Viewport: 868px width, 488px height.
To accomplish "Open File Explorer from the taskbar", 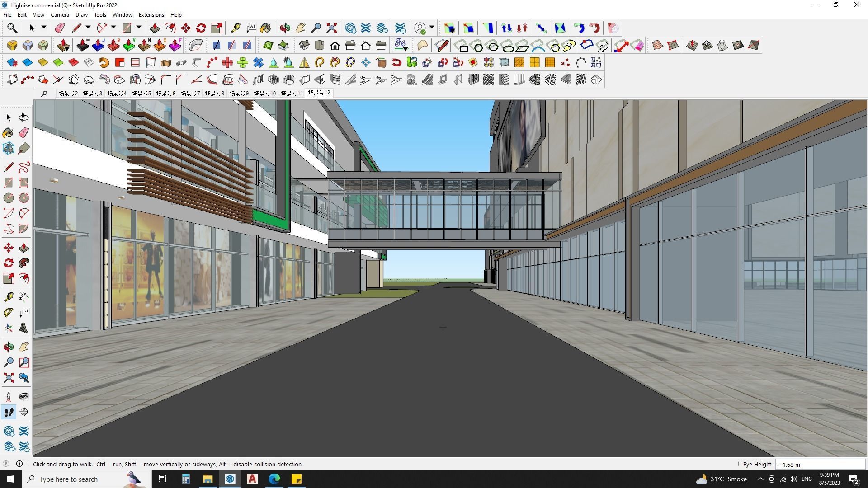I will click(208, 479).
